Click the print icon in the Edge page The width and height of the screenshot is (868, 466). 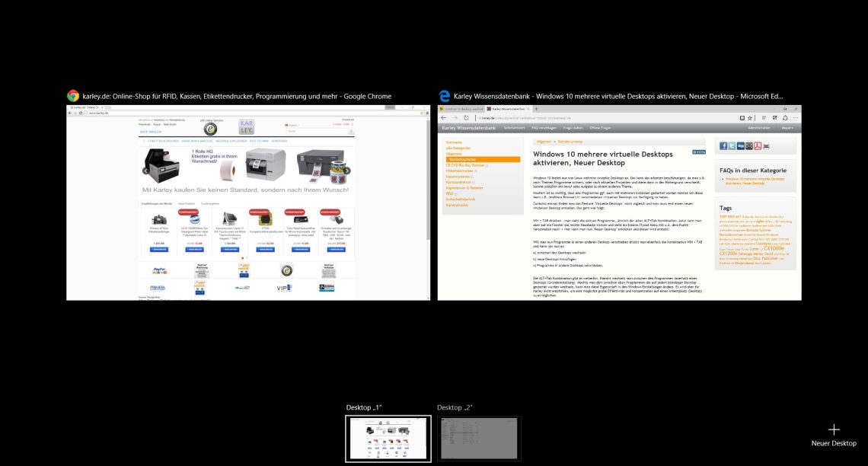(x=766, y=146)
